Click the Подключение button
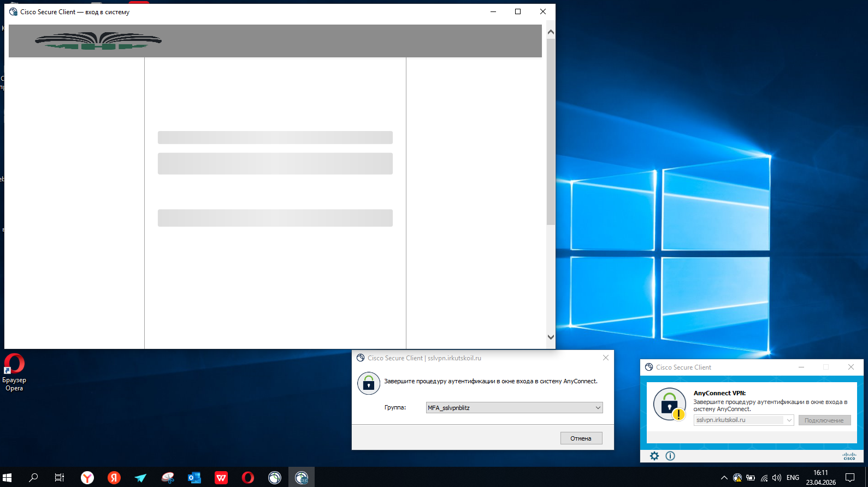 click(x=825, y=420)
